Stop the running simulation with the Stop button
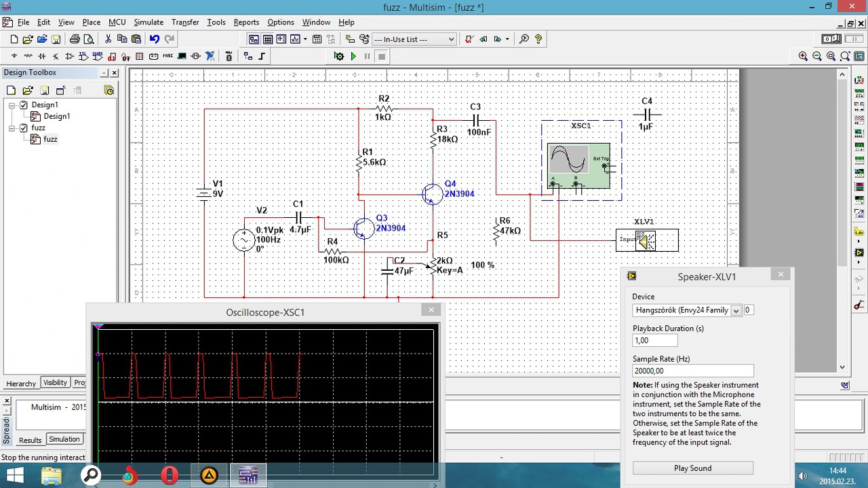Viewport: 868px width, 488px height. 382,56
